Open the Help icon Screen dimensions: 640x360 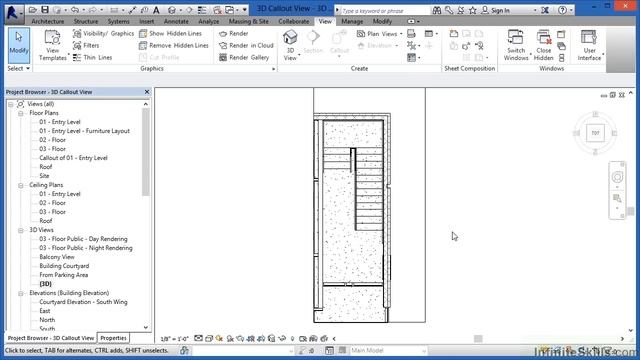tap(562, 10)
